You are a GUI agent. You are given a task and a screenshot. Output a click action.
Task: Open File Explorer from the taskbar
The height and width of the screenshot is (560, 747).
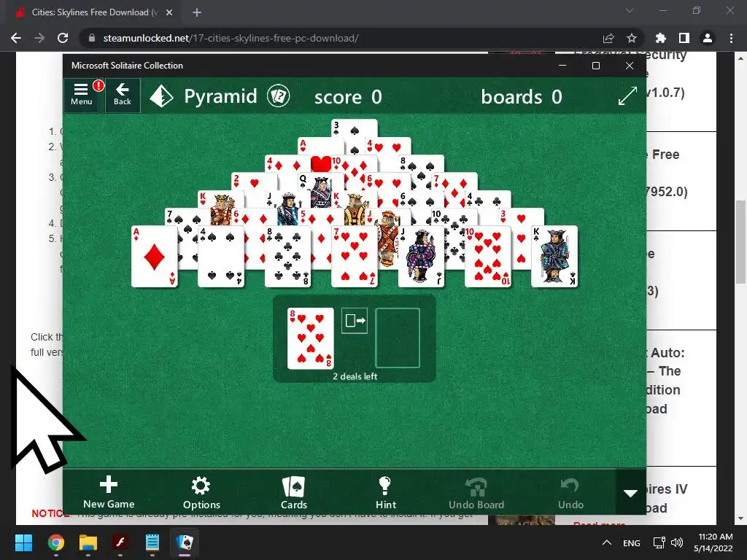point(88,542)
